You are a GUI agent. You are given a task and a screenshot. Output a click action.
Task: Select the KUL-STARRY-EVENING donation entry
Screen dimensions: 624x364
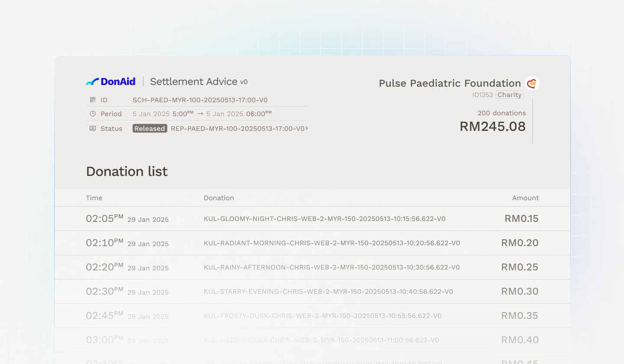[x=328, y=292]
